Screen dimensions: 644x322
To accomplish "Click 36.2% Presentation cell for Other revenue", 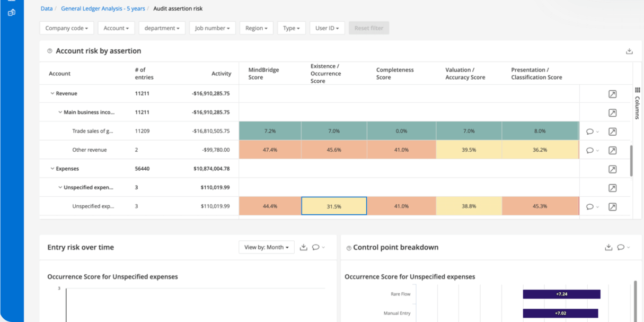I will pyautogui.click(x=540, y=150).
